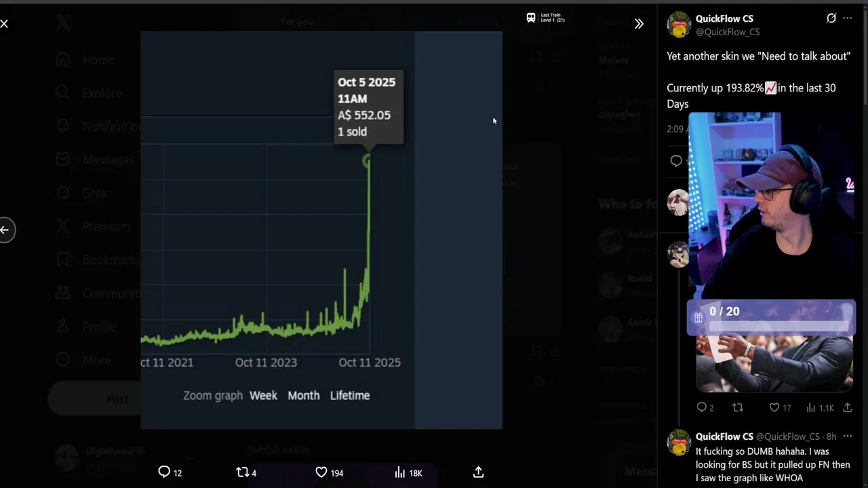Click the 0 / 20 gift goal bar
This screenshot has height=488, width=868.
(x=771, y=318)
